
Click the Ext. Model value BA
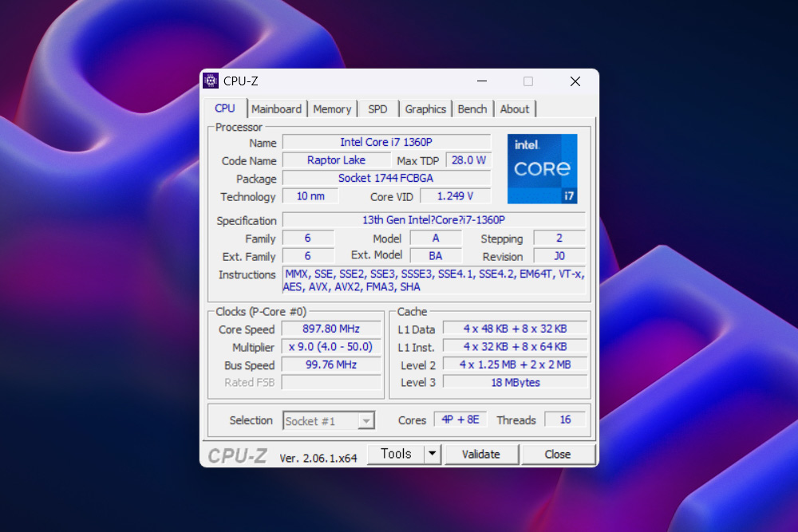[436, 256]
